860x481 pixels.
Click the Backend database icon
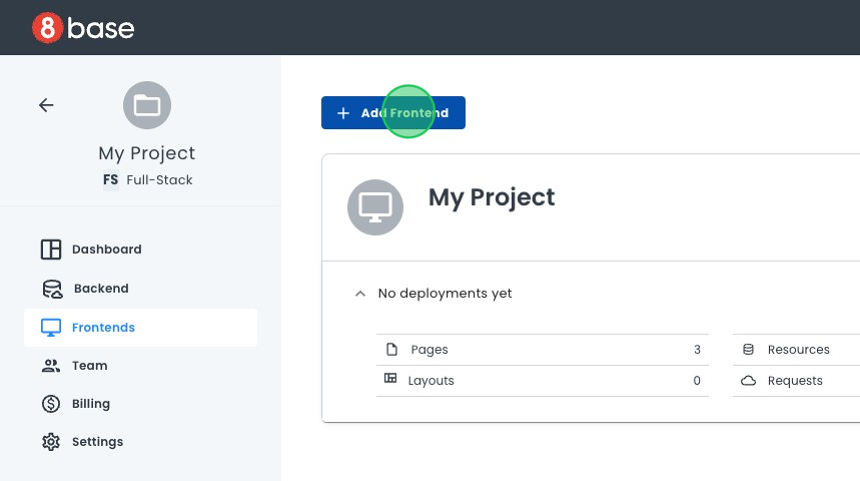click(52, 289)
